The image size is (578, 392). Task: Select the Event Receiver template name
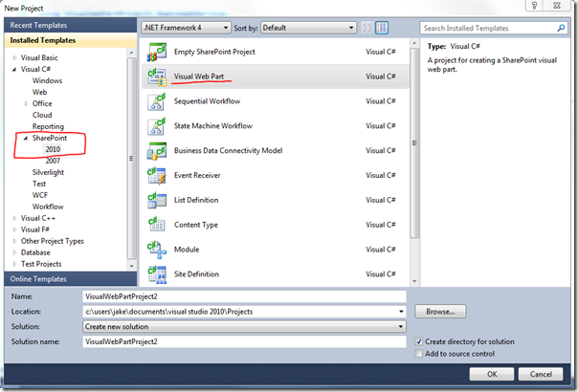[x=197, y=175]
